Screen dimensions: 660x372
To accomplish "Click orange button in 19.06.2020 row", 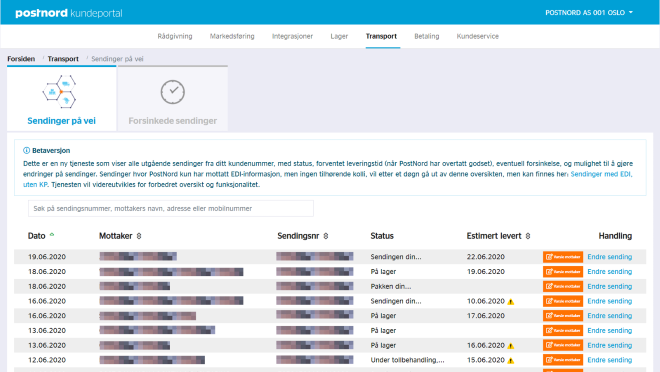I will click(x=563, y=257).
